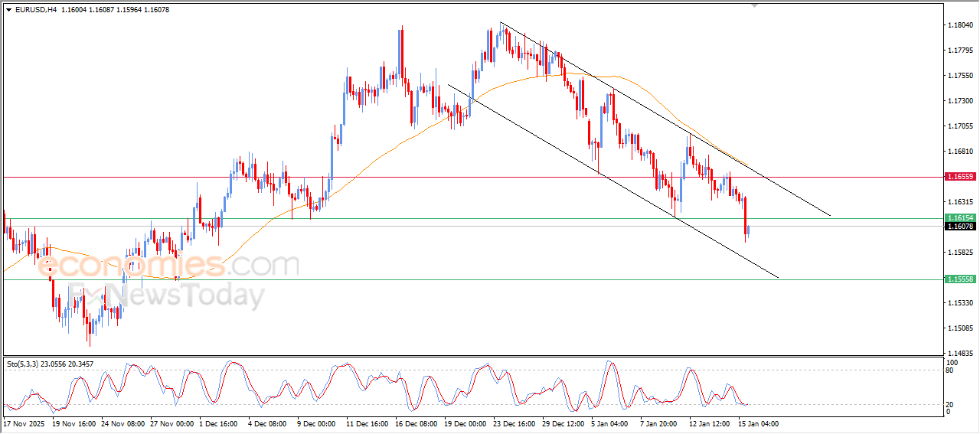Click the 1.17795 value on price axis
The height and width of the screenshot is (434, 980).
tap(960, 51)
